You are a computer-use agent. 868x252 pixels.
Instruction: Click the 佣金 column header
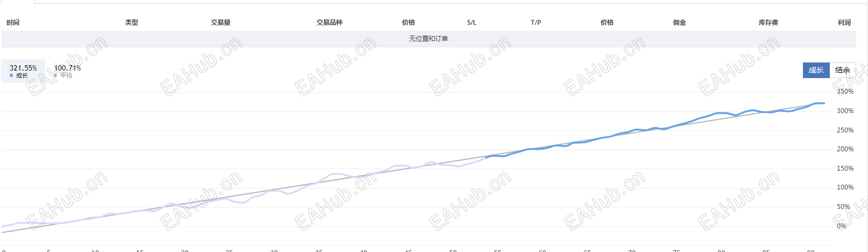click(x=679, y=23)
